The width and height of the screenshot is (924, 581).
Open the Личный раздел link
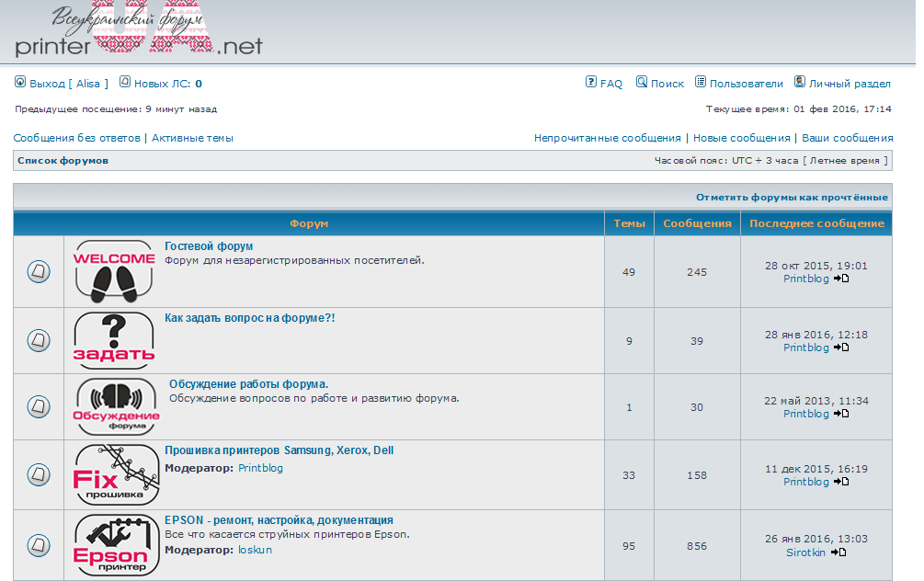click(x=850, y=84)
